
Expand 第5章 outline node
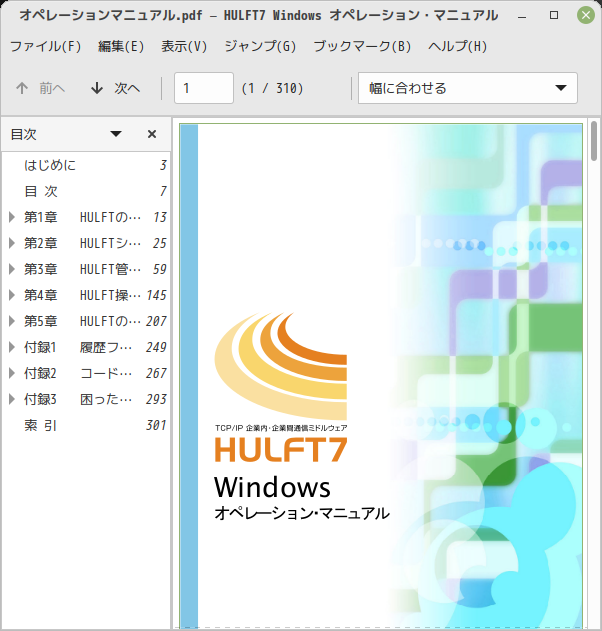(12, 321)
